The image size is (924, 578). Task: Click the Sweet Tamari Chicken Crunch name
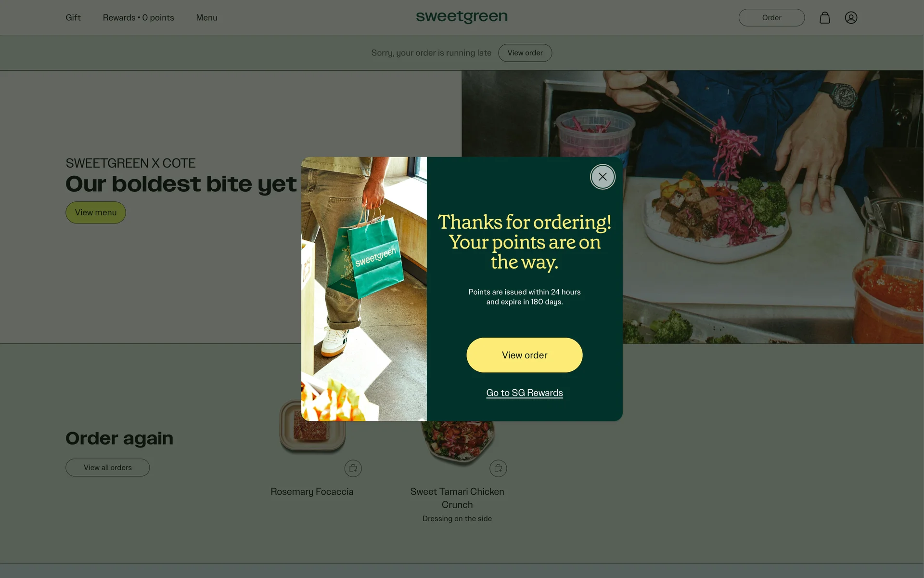tap(457, 498)
